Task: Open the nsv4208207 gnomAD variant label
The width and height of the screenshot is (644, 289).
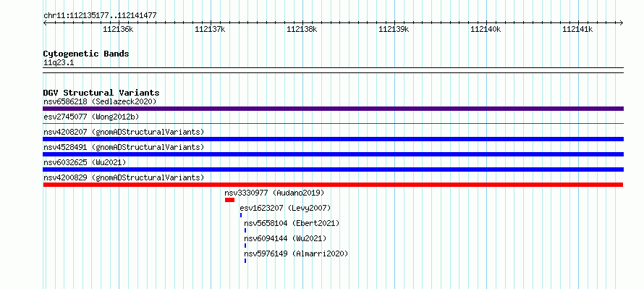Action: (x=124, y=132)
